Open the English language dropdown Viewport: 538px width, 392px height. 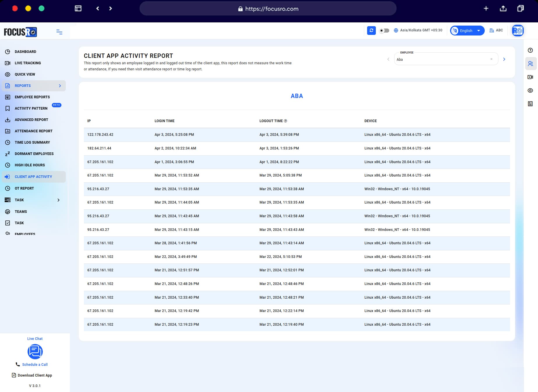467,30
